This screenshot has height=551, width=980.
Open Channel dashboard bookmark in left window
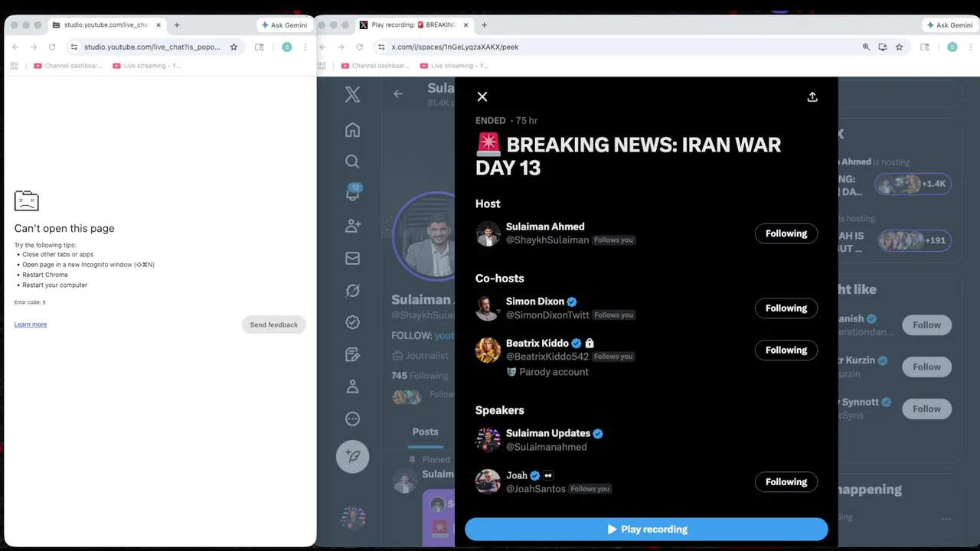click(67, 66)
